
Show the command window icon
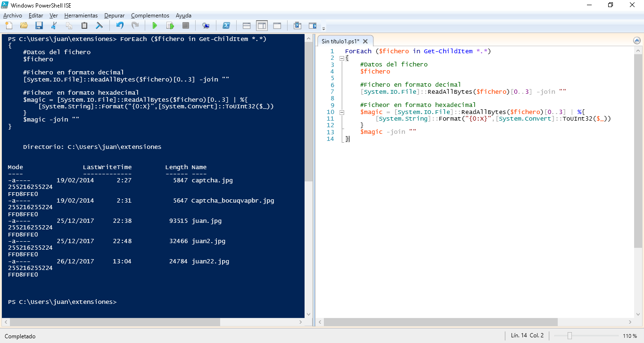[297, 25]
